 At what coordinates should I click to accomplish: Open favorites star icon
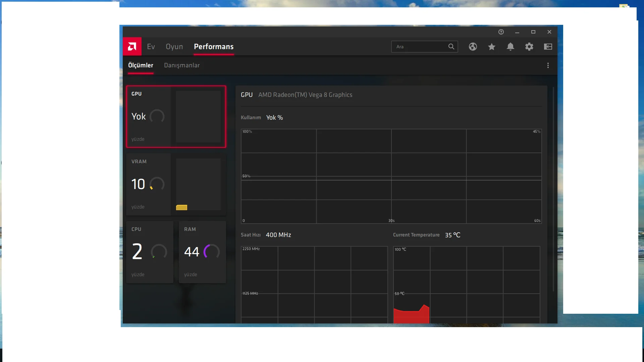click(491, 47)
